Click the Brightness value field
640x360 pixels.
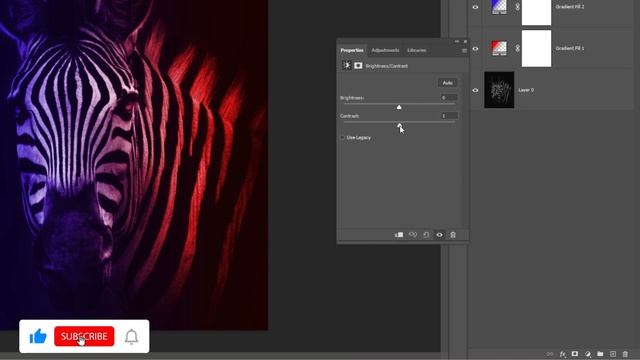coord(449,98)
